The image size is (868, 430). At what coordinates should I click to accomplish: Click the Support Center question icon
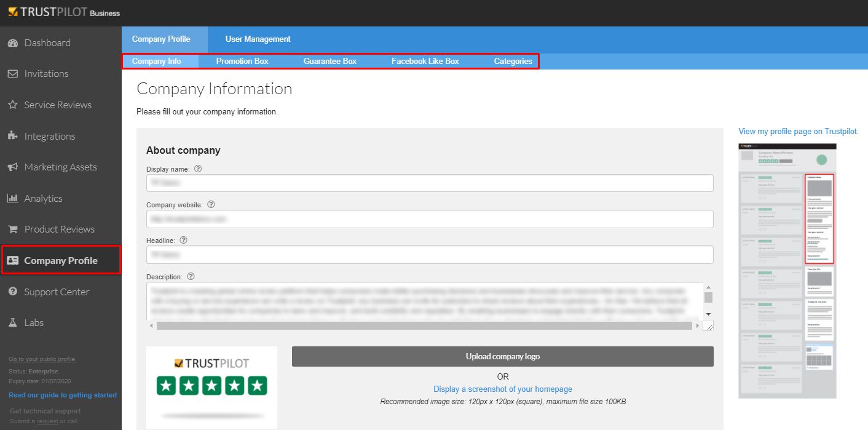(x=13, y=292)
